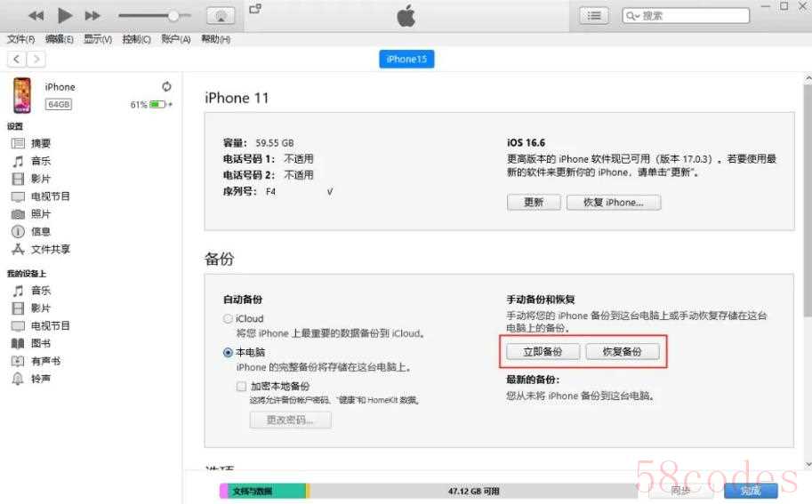Enable the 加密本地备份 checkbox

tap(241, 387)
